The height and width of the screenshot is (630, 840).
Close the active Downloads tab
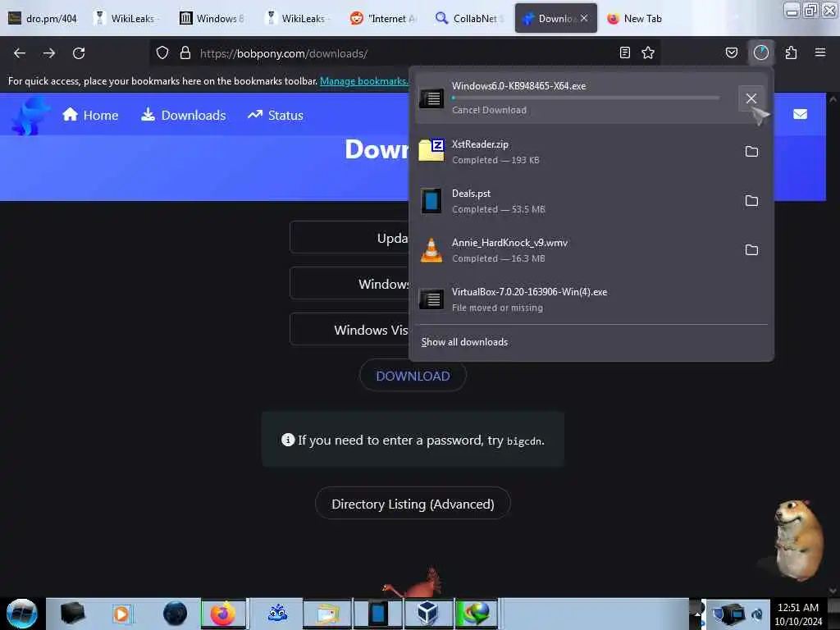pos(584,18)
